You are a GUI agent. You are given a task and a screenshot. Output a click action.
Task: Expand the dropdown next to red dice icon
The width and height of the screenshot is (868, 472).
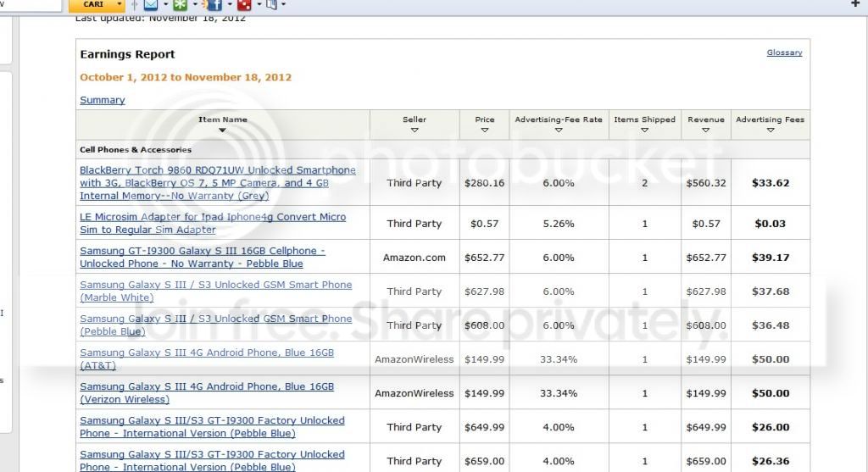tap(259, 4)
